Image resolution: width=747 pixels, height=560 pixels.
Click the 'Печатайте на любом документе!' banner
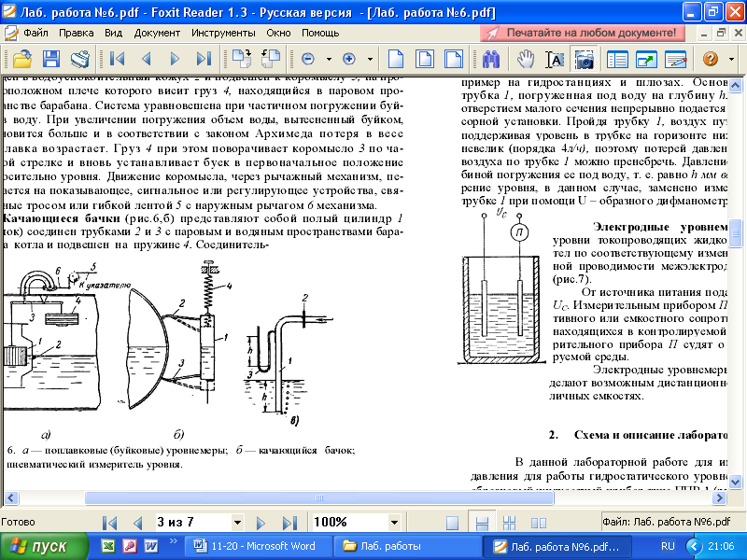(583, 33)
